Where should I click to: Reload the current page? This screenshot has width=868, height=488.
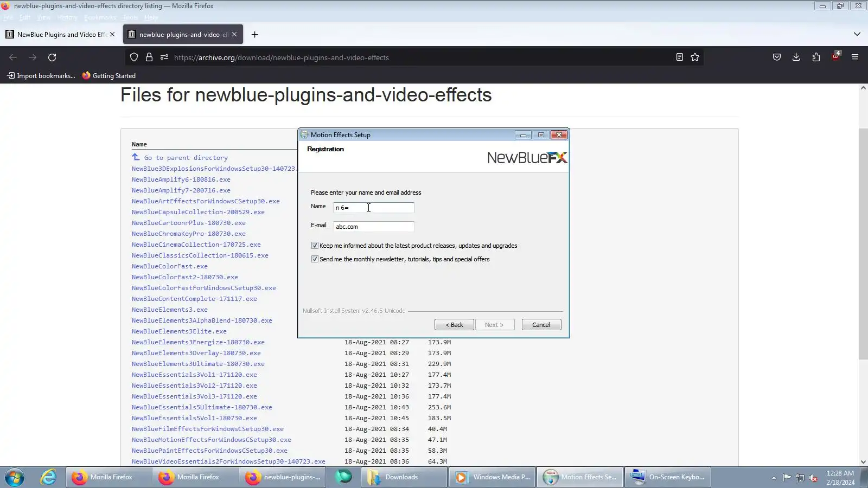(x=52, y=57)
